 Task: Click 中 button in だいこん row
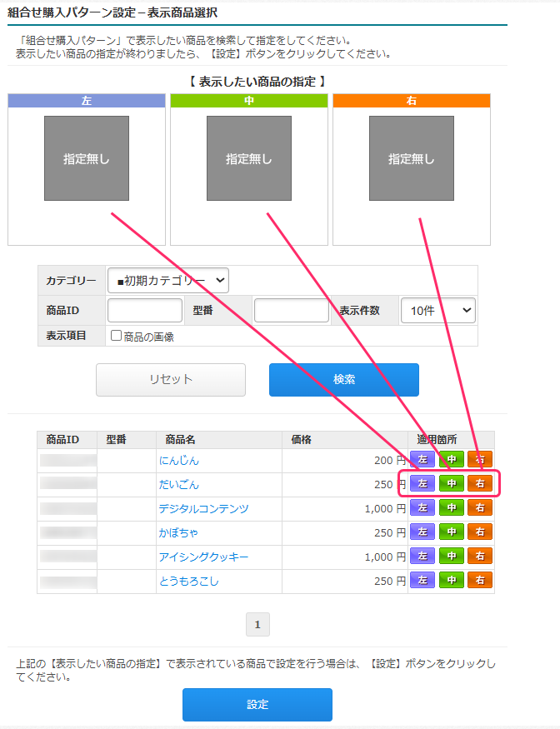pyautogui.click(x=452, y=483)
